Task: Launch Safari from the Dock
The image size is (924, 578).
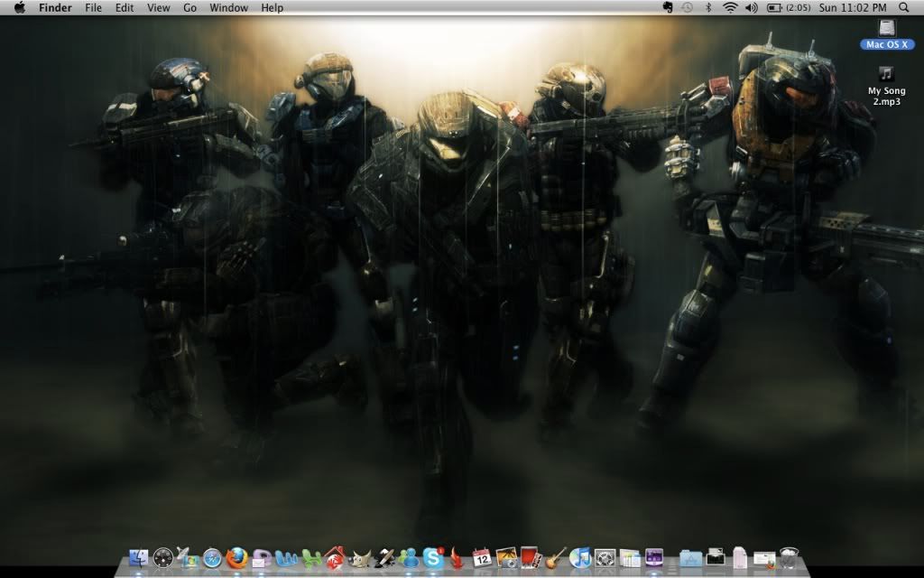Action: (x=212, y=558)
